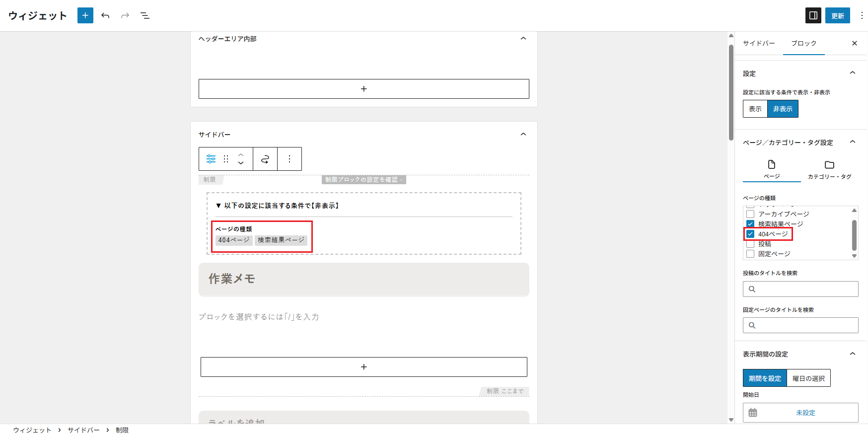Screen dimensions: 868x436
Task: Collapse the サイドバー widget area
Action: [523, 134]
